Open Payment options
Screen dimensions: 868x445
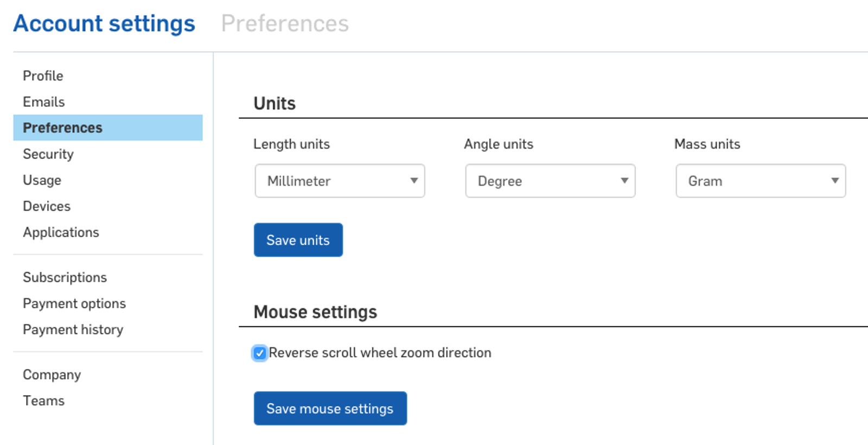(x=74, y=303)
